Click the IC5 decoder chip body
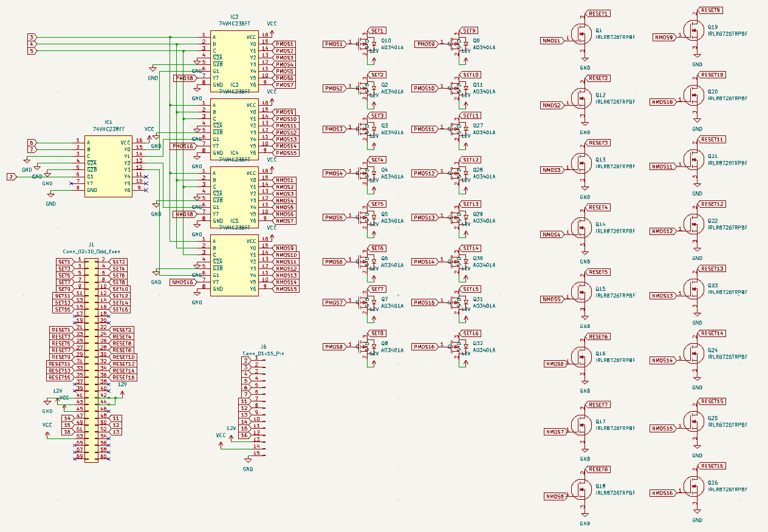Image resolution: width=768 pixels, height=532 pixels. pyautogui.click(x=235, y=265)
